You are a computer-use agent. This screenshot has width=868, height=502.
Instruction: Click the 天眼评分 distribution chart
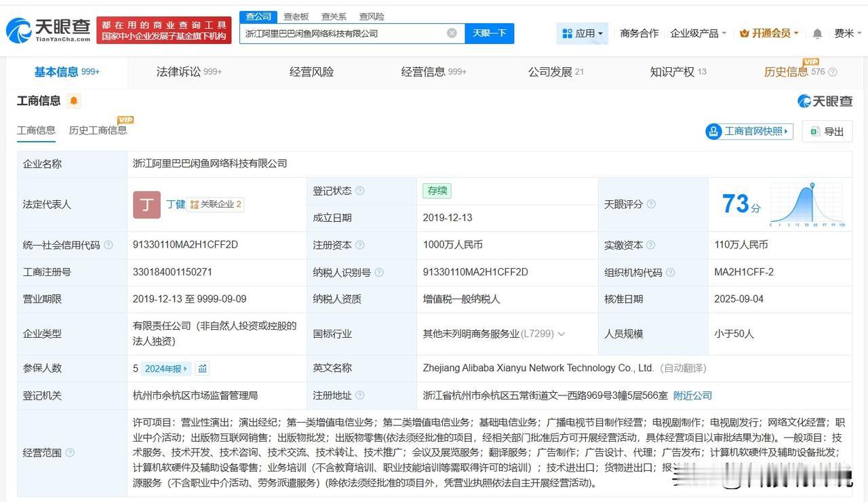[808, 204]
